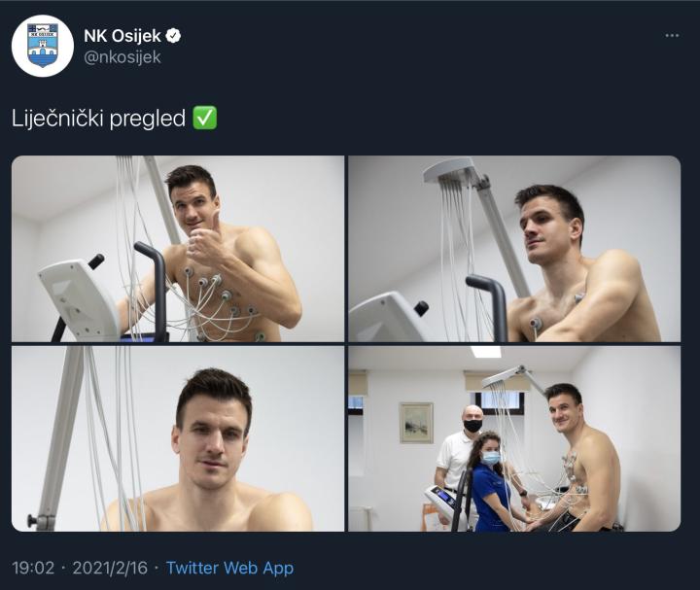Open the bottom-right photo with medical staff
The height and width of the screenshot is (590, 700).
[x=514, y=438]
